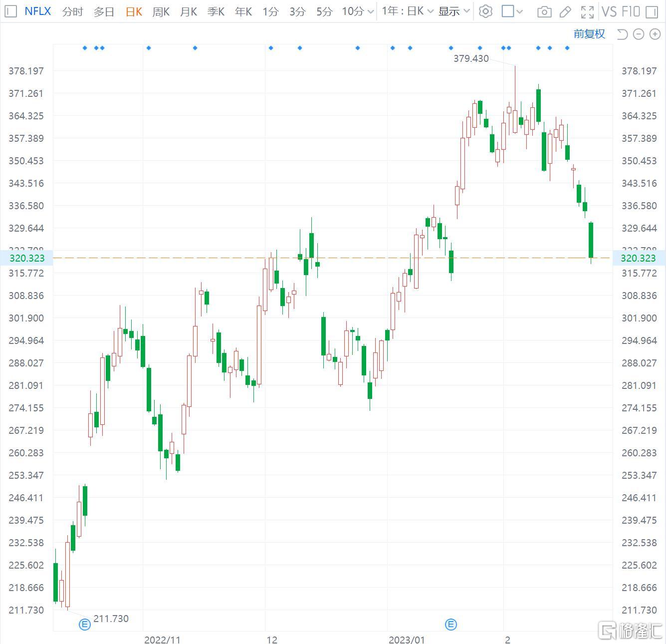Select the 周K weekly tab
Screen dimensions: 666x644
tap(161, 11)
